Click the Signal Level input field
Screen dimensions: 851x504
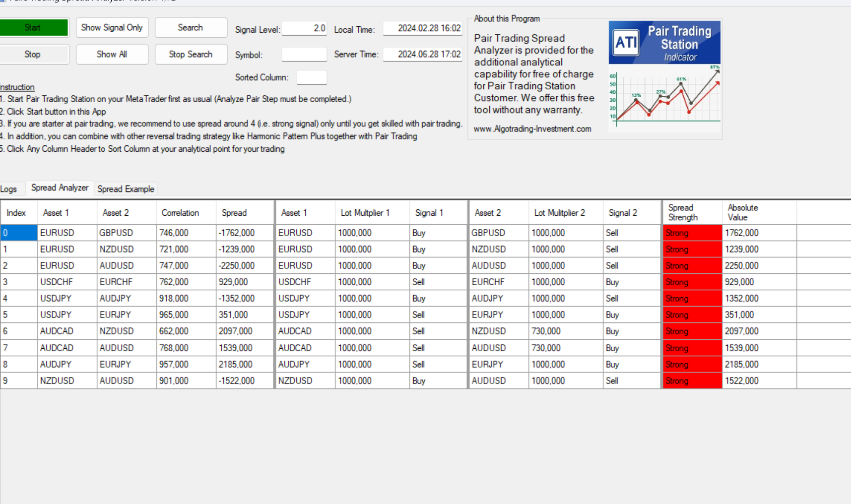pyautogui.click(x=304, y=28)
